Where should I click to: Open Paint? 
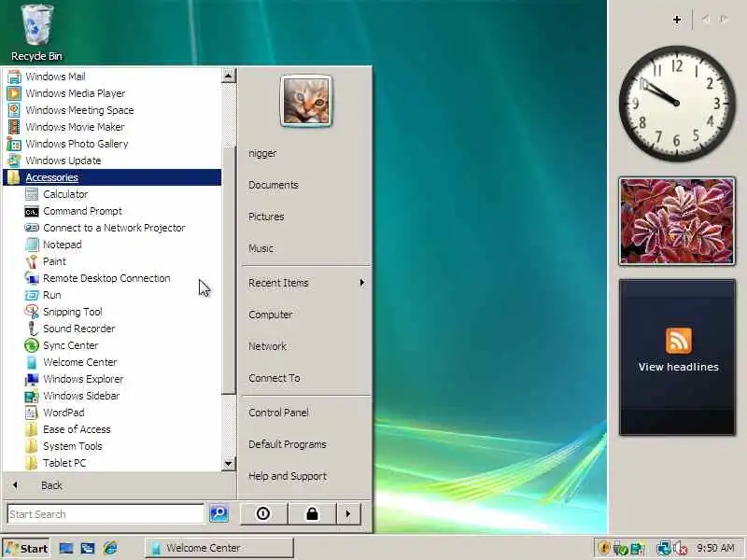coord(112,261)
